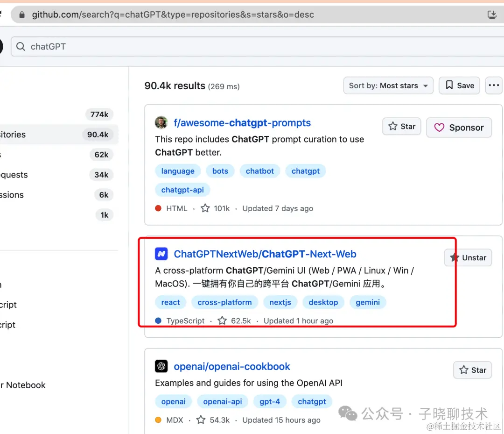Screen dimensions: 504x434
Task: Select the chatbot topic tag
Action: point(260,171)
